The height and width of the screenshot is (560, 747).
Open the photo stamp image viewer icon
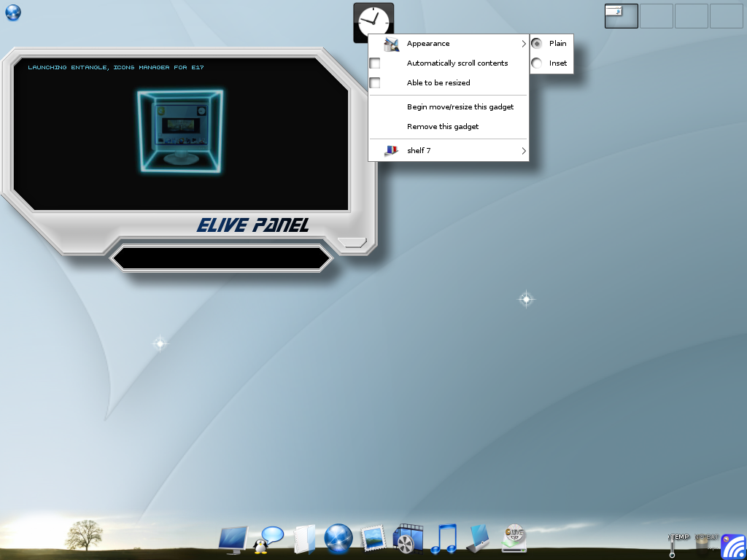pyautogui.click(x=373, y=539)
